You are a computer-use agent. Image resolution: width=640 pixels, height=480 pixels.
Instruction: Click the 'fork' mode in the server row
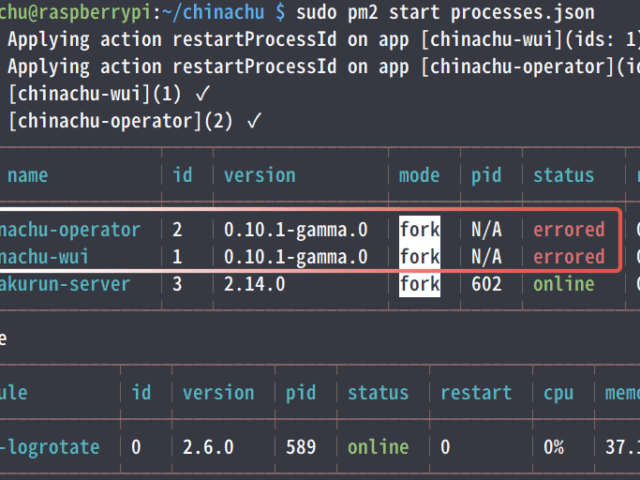(420, 283)
